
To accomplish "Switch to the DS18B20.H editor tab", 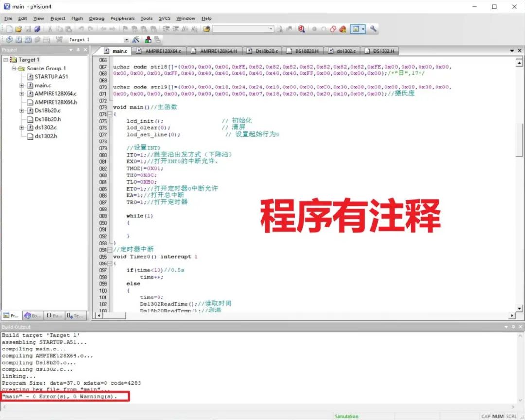I will pos(303,51).
